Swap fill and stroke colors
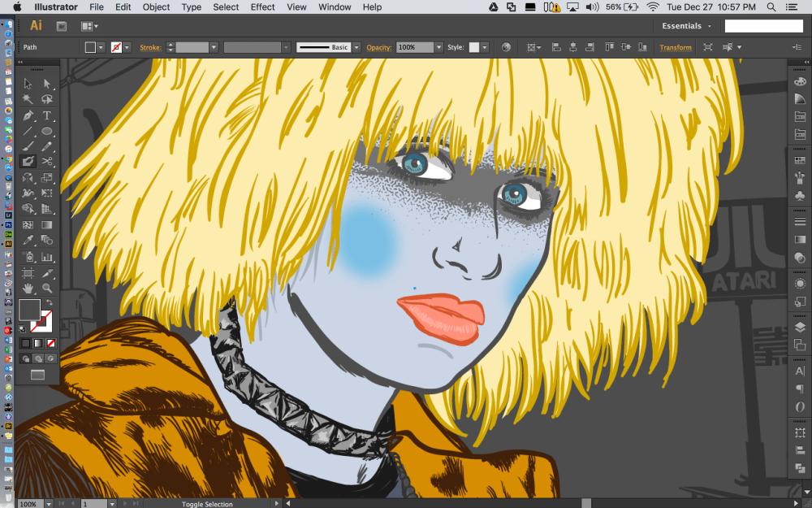This screenshot has height=508, width=812. (49, 303)
